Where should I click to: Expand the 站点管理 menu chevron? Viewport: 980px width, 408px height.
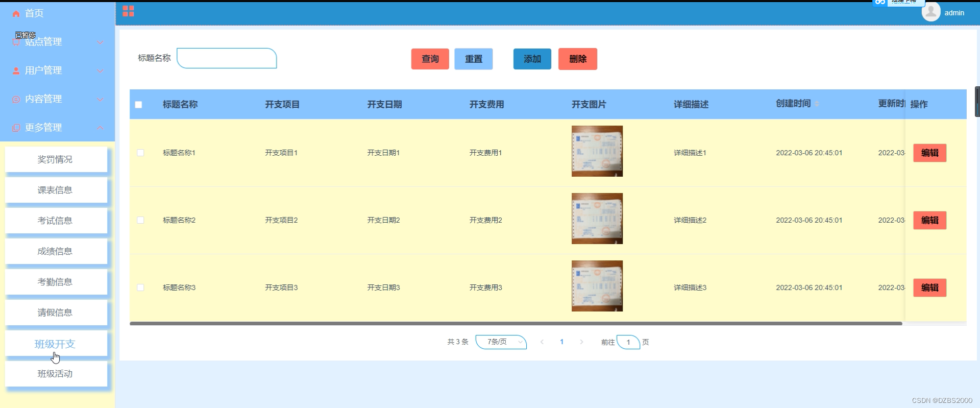(100, 42)
